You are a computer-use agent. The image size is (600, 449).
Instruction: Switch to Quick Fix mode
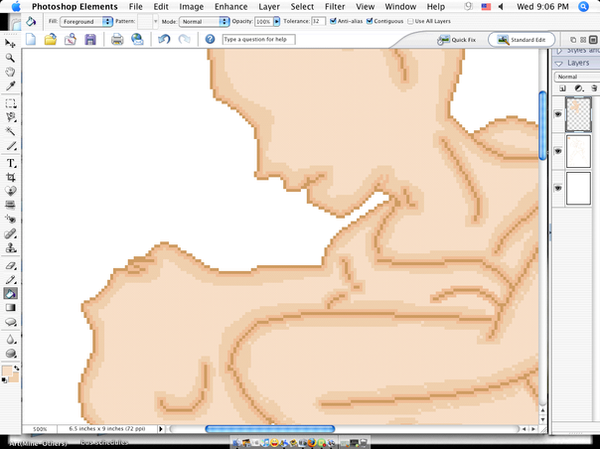point(457,39)
